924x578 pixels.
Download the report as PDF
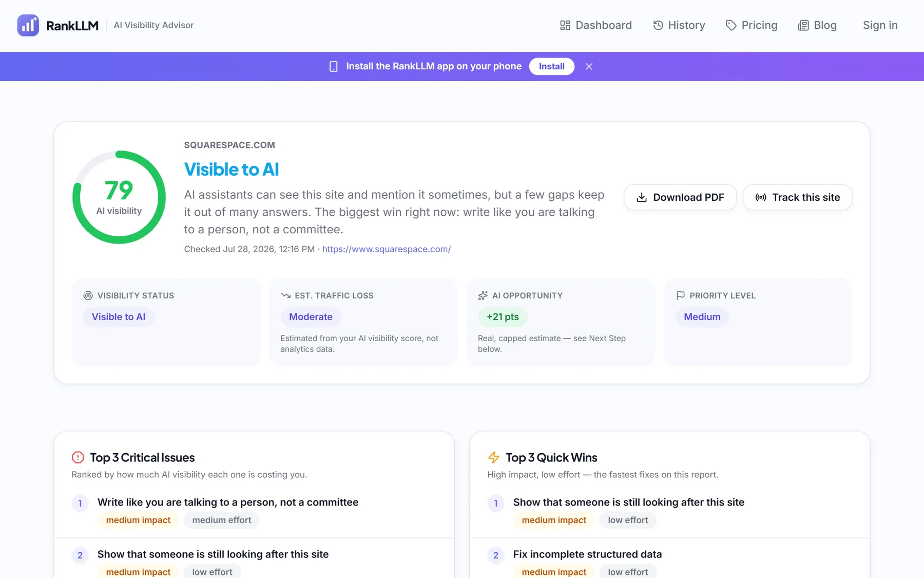click(x=680, y=197)
